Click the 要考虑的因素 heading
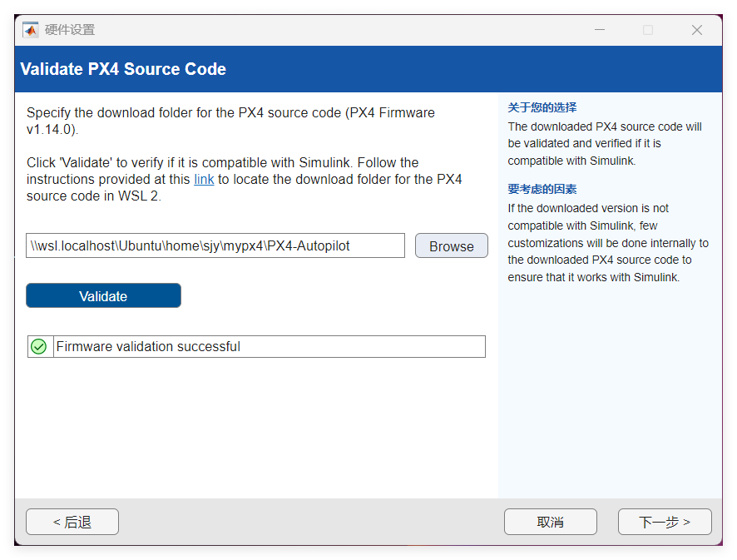This screenshot has width=737, height=560. (x=542, y=189)
